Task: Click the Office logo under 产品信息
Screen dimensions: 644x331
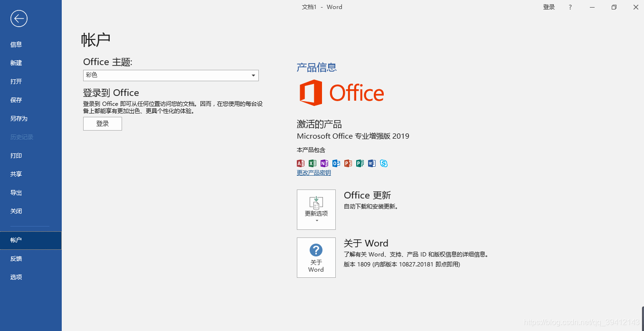Action: pyautogui.click(x=341, y=94)
